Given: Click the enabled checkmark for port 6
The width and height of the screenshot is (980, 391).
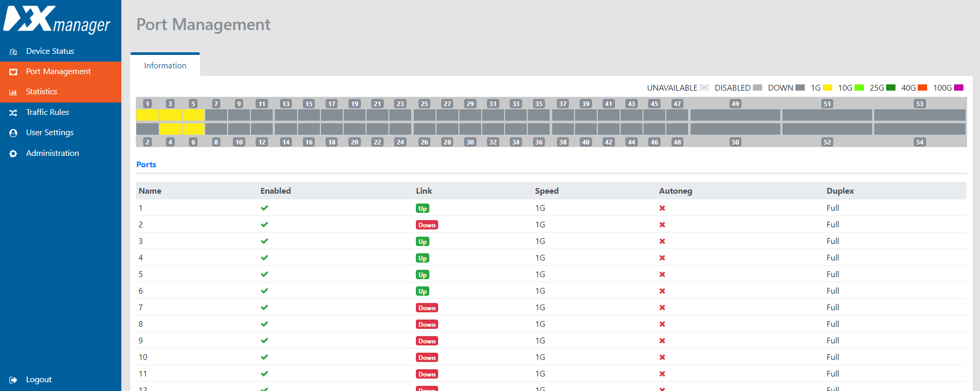Looking at the screenshot, I should point(264,291).
